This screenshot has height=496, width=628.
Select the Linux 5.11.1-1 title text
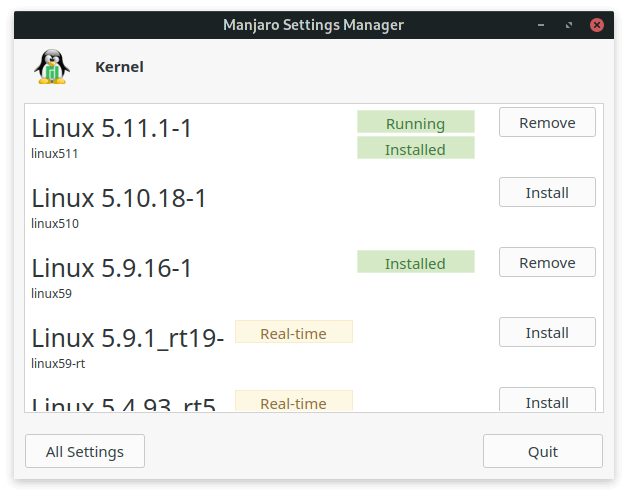click(112, 128)
